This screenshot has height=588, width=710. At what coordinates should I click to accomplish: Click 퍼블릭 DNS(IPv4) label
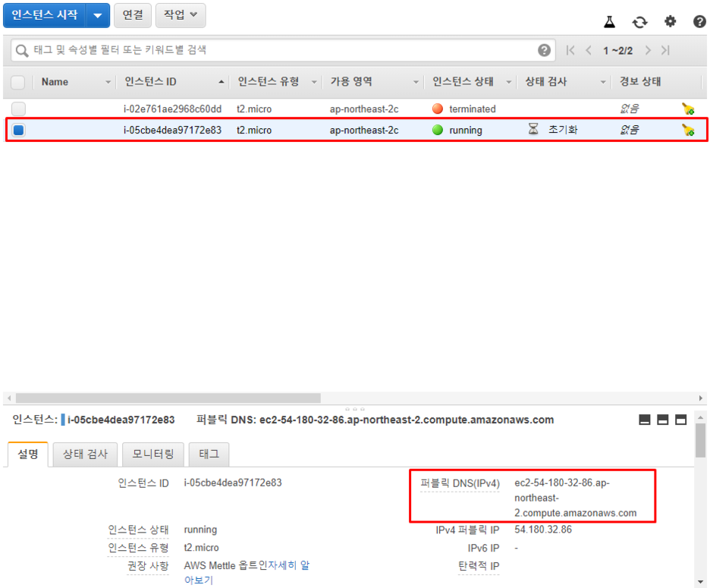460,483
